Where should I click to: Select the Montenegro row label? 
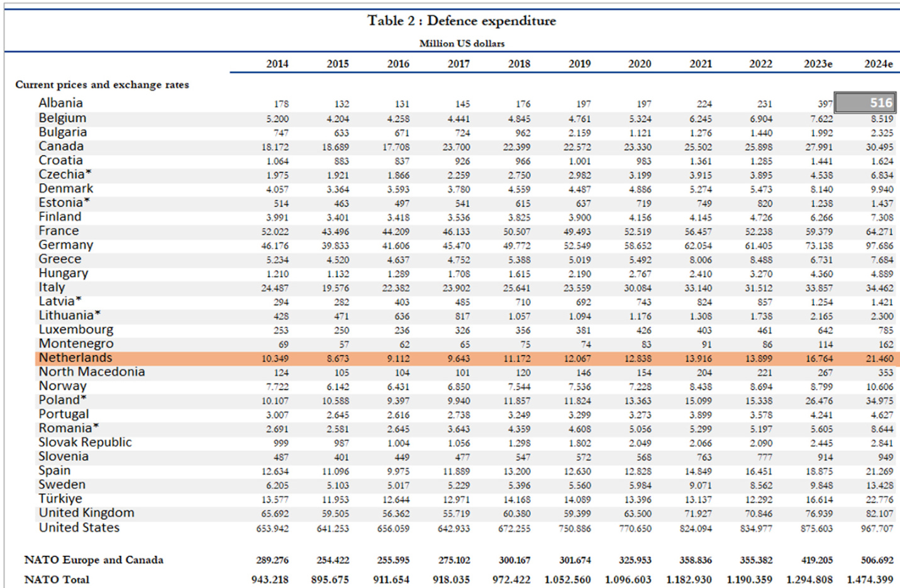[76, 344]
